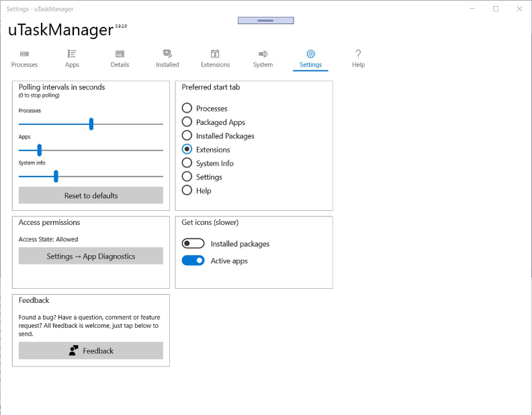Click the Settings gear icon

tap(310, 54)
